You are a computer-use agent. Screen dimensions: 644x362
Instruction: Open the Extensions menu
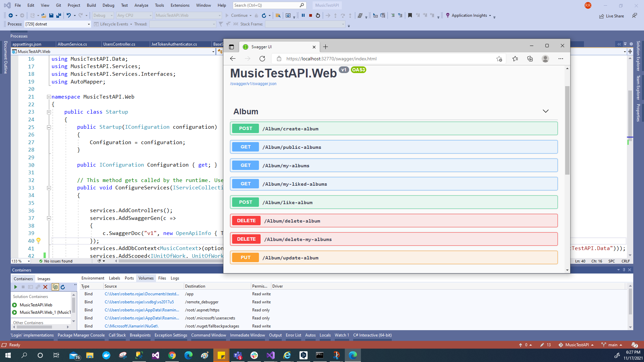180,5
